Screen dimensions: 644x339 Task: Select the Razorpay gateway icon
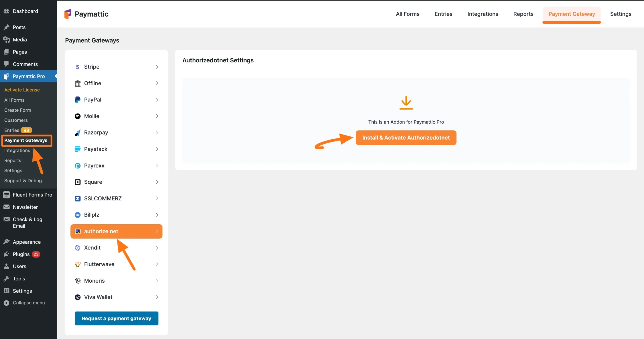pyautogui.click(x=77, y=133)
